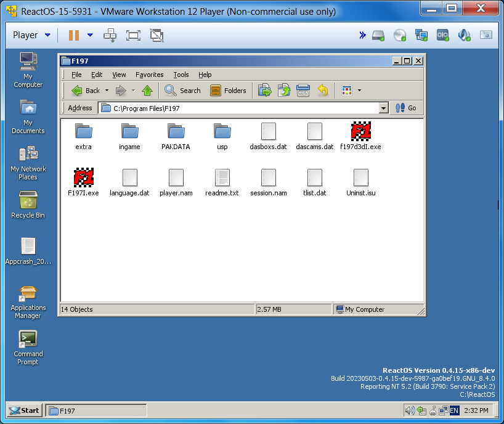Open the Tools menu in Explorer
The width and height of the screenshot is (504, 424).
pyautogui.click(x=181, y=75)
